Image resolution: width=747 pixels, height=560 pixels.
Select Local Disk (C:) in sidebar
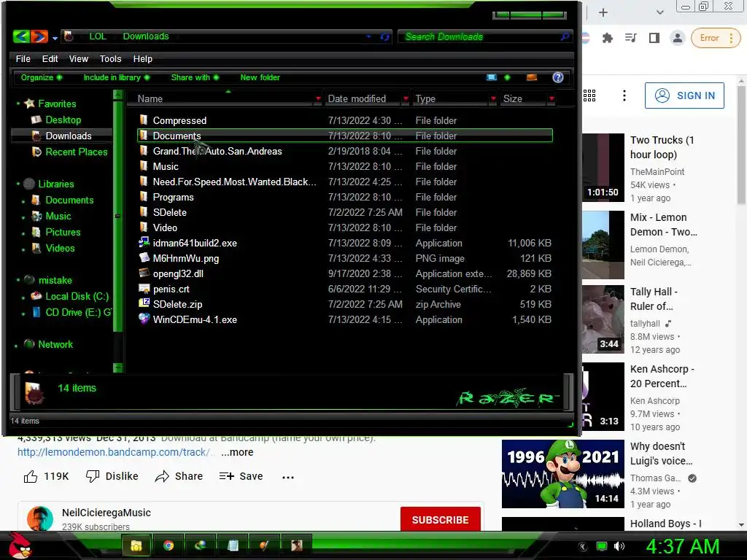[x=77, y=296]
